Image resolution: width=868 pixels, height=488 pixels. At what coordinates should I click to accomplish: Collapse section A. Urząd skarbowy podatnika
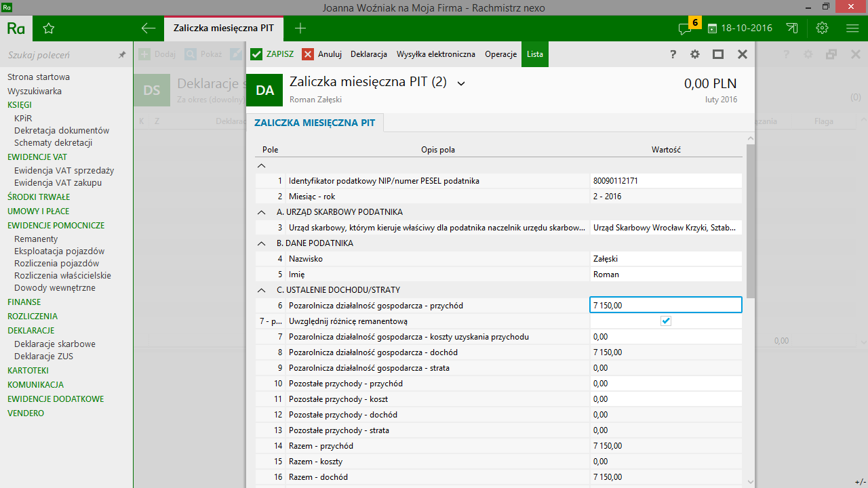(262, 212)
